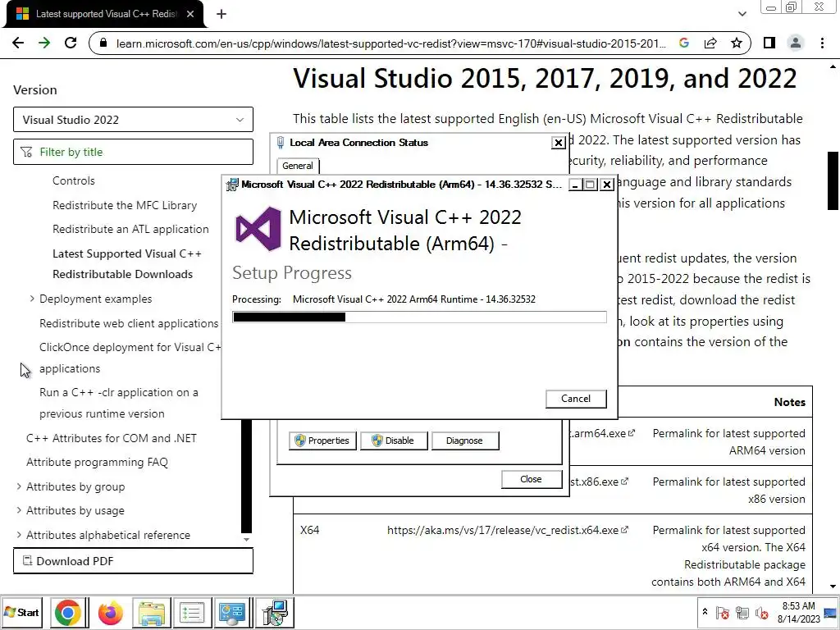Click Close button in Connection Status dialog
Image resolution: width=840 pixels, height=630 pixels.
(532, 479)
